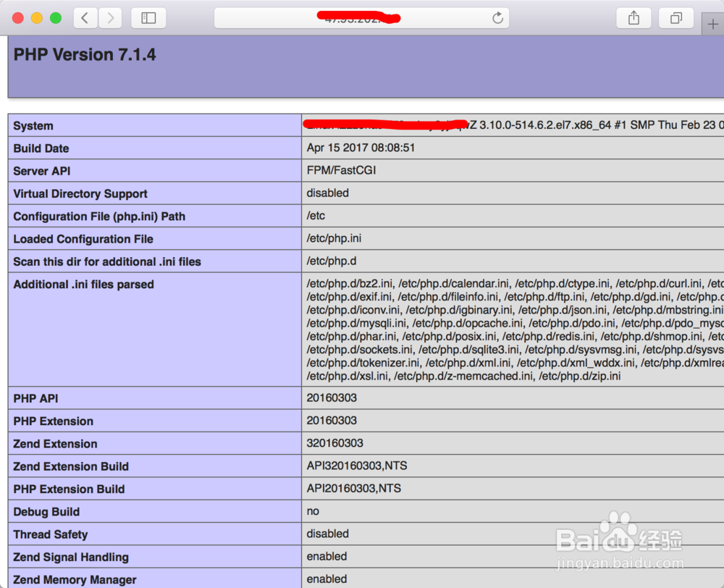Click the Loaded Configuration File label

point(83,239)
